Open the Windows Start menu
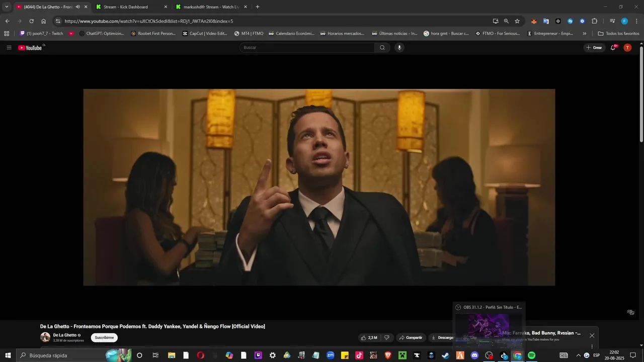The width and height of the screenshot is (644, 362). point(8,355)
